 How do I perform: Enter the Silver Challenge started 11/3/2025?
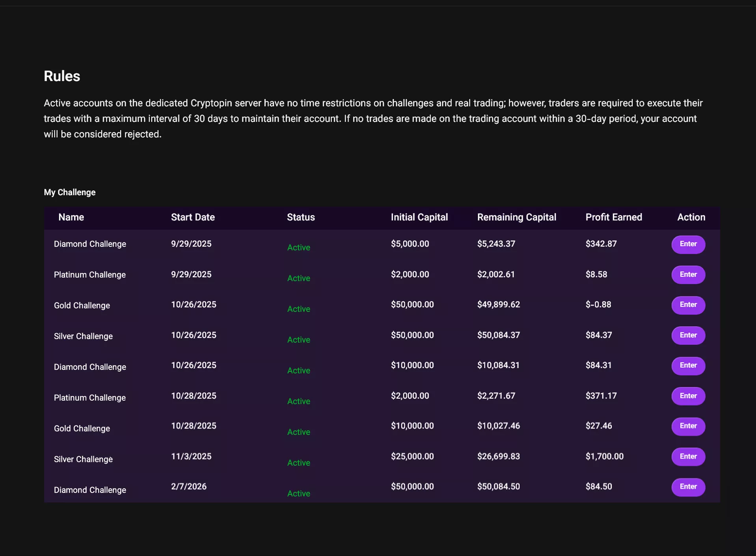(688, 457)
